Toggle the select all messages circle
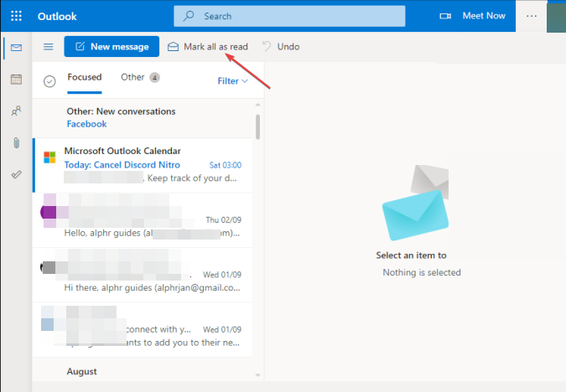The image size is (566, 392). point(49,81)
